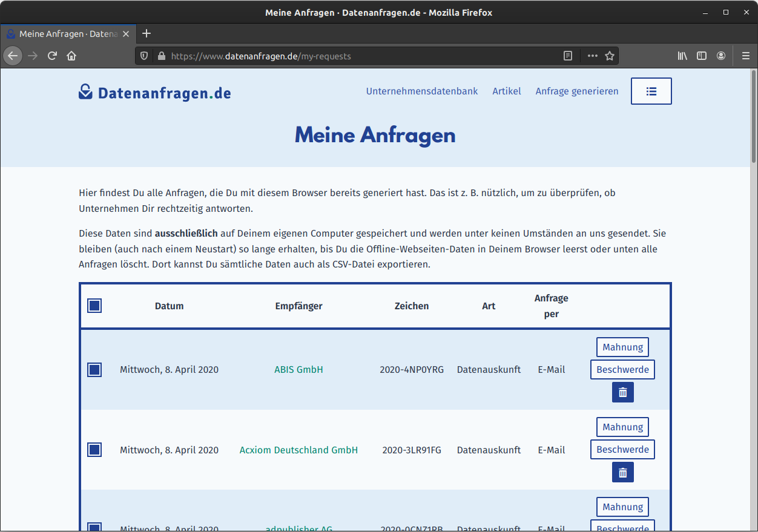Open Unternehmensdatenbank navigation link

pos(422,91)
